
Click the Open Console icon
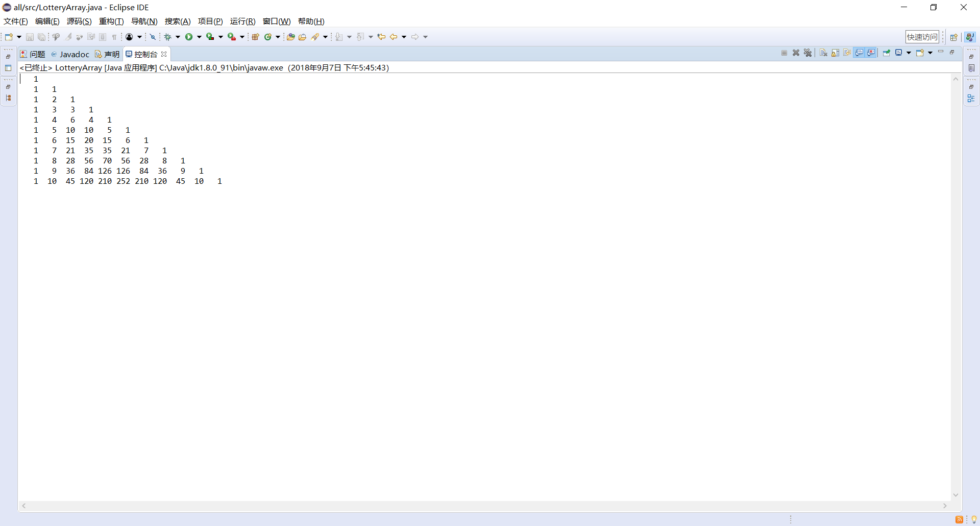(920, 53)
